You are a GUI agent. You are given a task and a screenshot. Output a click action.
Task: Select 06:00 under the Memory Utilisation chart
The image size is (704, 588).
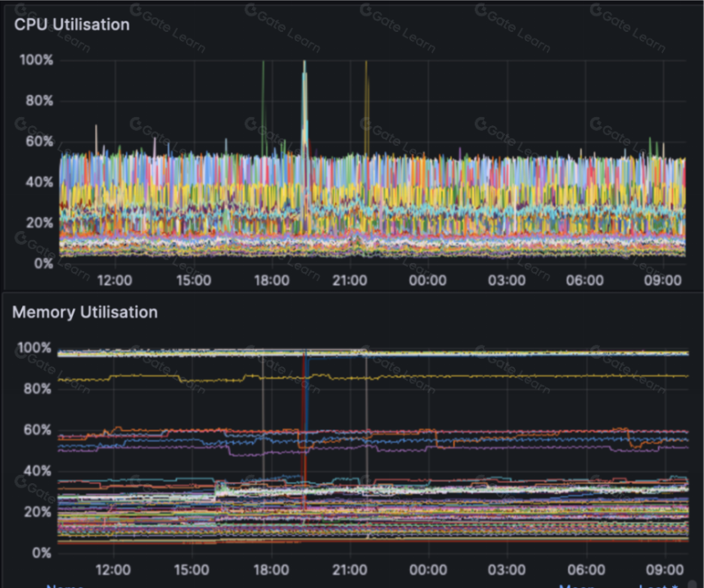586,570
